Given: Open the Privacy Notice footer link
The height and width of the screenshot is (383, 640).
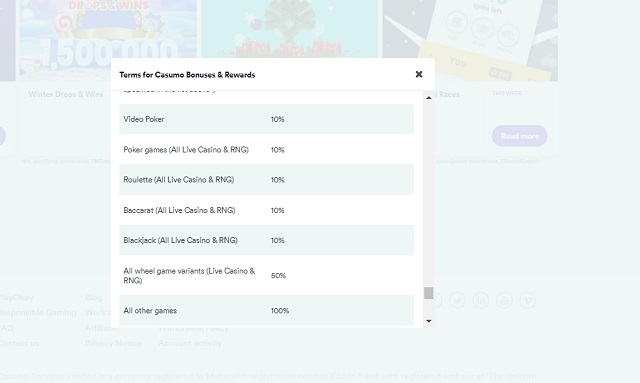Looking at the screenshot, I should point(113,343).
